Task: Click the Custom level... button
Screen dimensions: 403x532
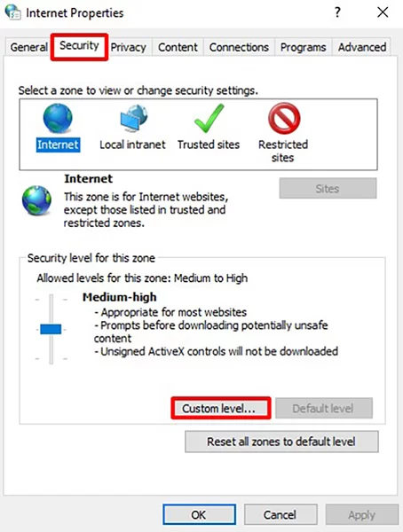Action: coord(221,408)
